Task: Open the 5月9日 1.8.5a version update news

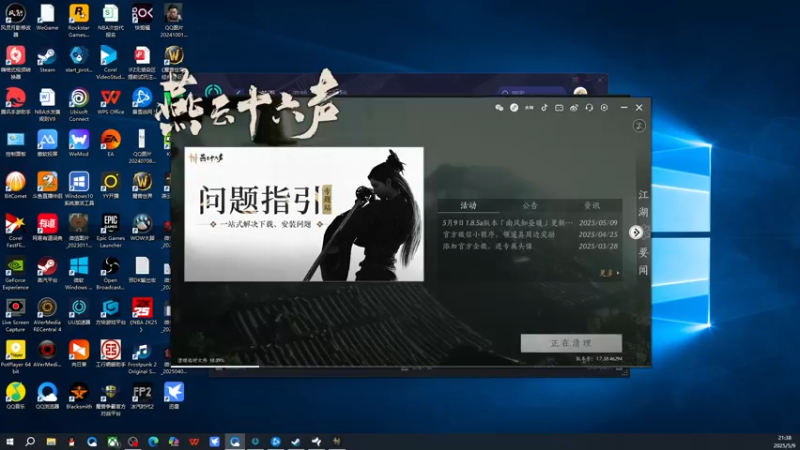Action: point(530,222)
